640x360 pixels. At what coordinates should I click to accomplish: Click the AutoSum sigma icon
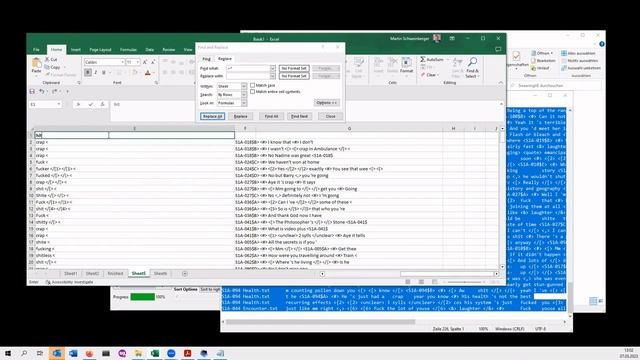pos(423,60)
